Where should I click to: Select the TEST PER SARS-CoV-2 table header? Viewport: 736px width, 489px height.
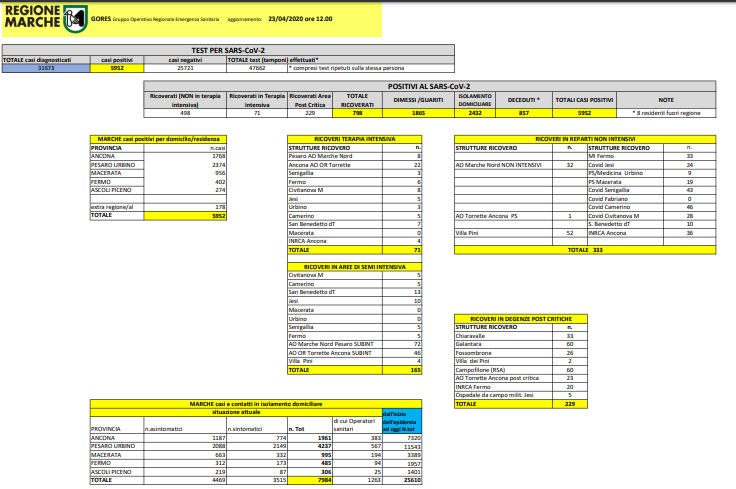(228, 50)
